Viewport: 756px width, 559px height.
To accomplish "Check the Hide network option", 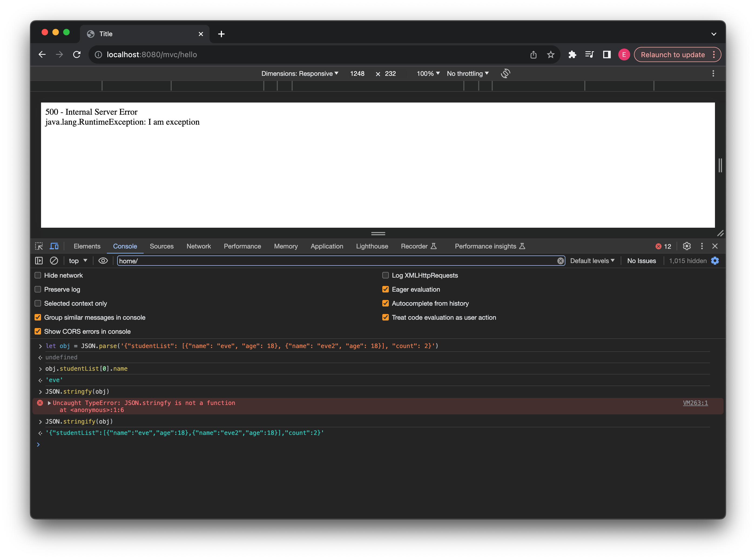I will (x=38, y=275).
